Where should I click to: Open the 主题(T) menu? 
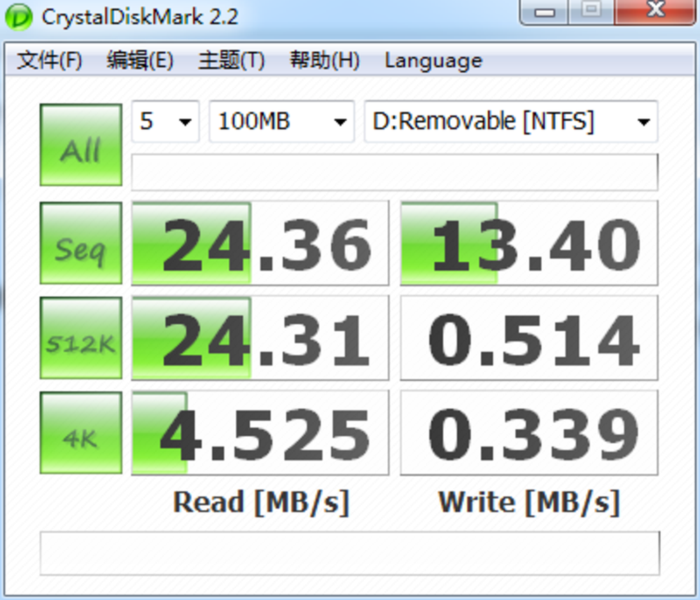click(231, 60)
